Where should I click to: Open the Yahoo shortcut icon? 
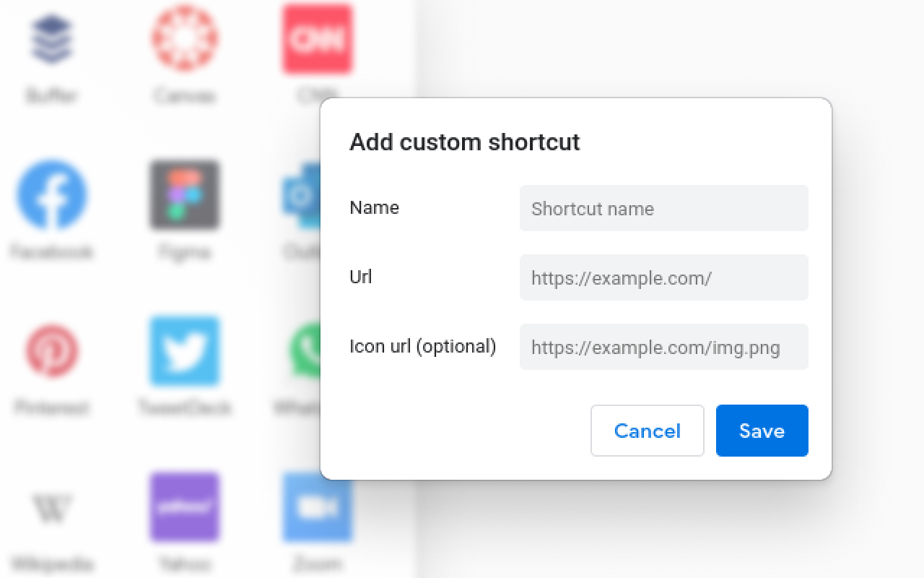(x=184, y=507)
